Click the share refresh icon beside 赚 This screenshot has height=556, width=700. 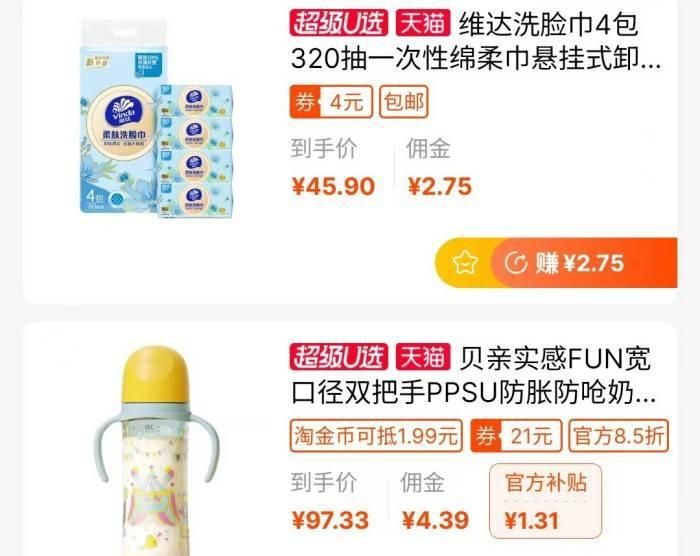coord(516,263)
